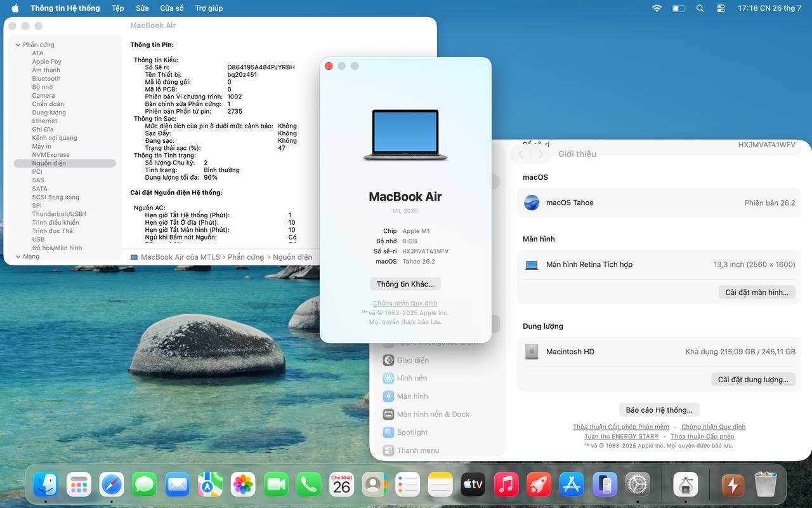
Task: Toggle the Mạng section disclosure triangle
Action: [17, 257]
